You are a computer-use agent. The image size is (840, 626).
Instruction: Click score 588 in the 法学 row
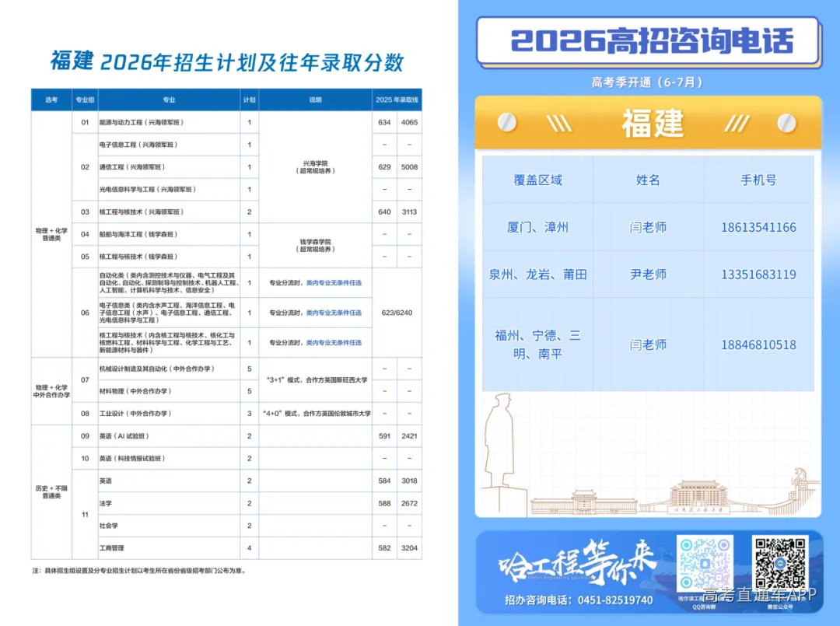(385, 503)
